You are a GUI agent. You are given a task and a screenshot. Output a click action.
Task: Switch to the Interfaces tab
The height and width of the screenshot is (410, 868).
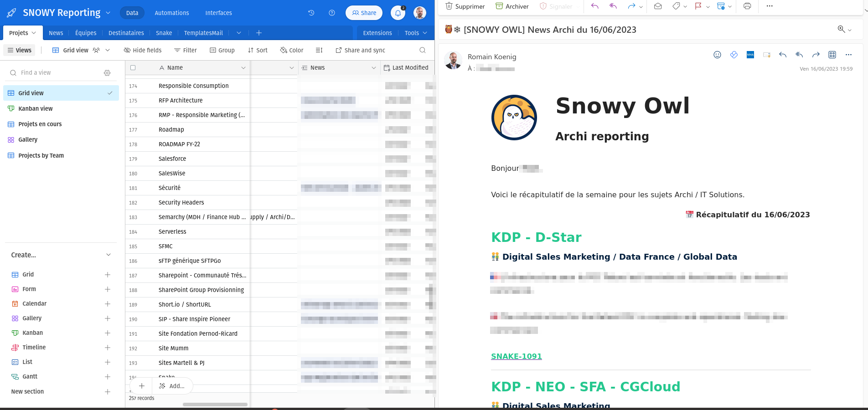[x=219, y=13]
